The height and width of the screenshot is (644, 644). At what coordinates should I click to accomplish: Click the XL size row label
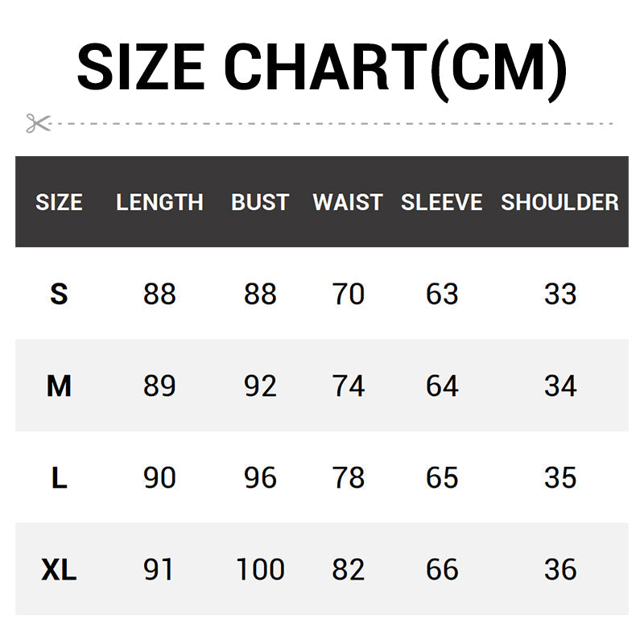click(59, 570)
